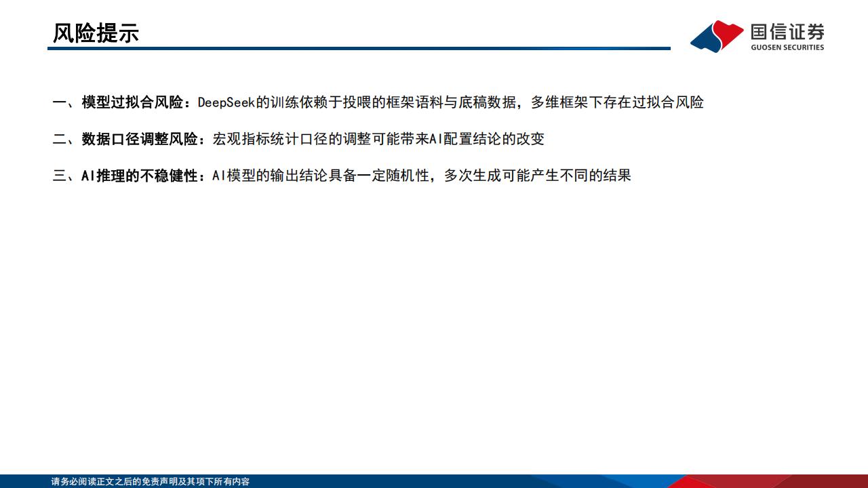Screen dimensions: 868x488
Task: Click the footer disclaimer '请务必阅读正文之后的免责声明及其项下所有内容'
Action: point(151,482)
